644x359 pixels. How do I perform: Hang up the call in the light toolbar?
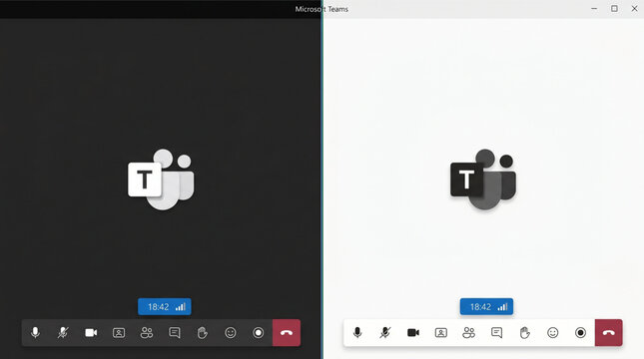[609, 333]
